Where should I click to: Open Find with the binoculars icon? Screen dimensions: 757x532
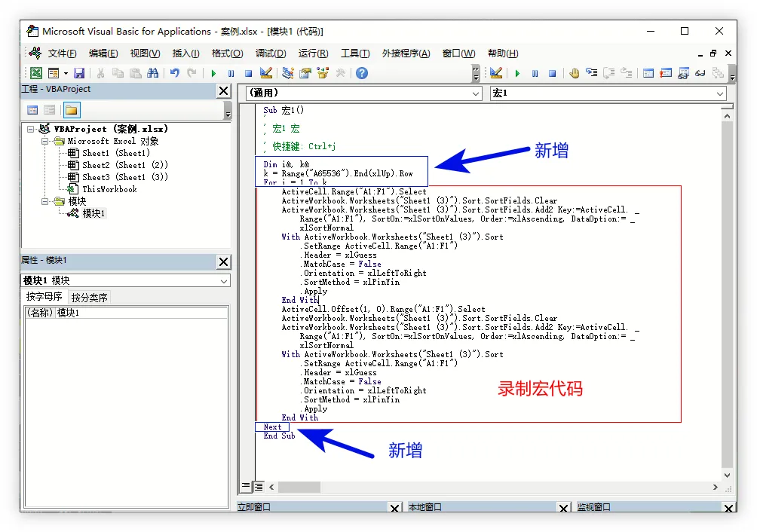153,73
